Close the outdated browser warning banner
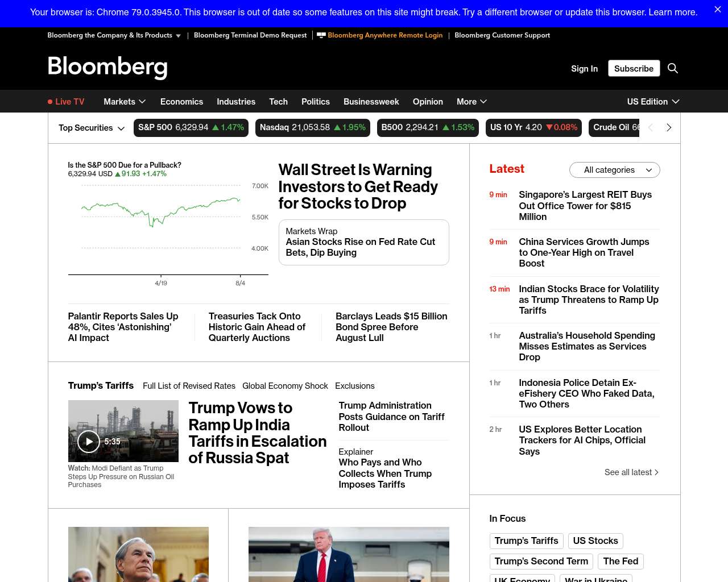The height and width of the screenshot is (582, 728). click(717, 10)
